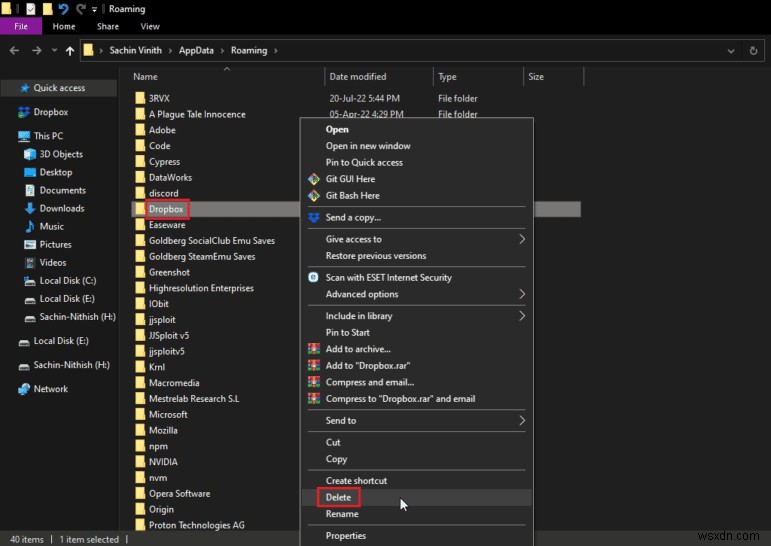This screenshot has width=771, height=546.
Task: Open the recent locations dropdown arrow
Action: tap(53, 50)
